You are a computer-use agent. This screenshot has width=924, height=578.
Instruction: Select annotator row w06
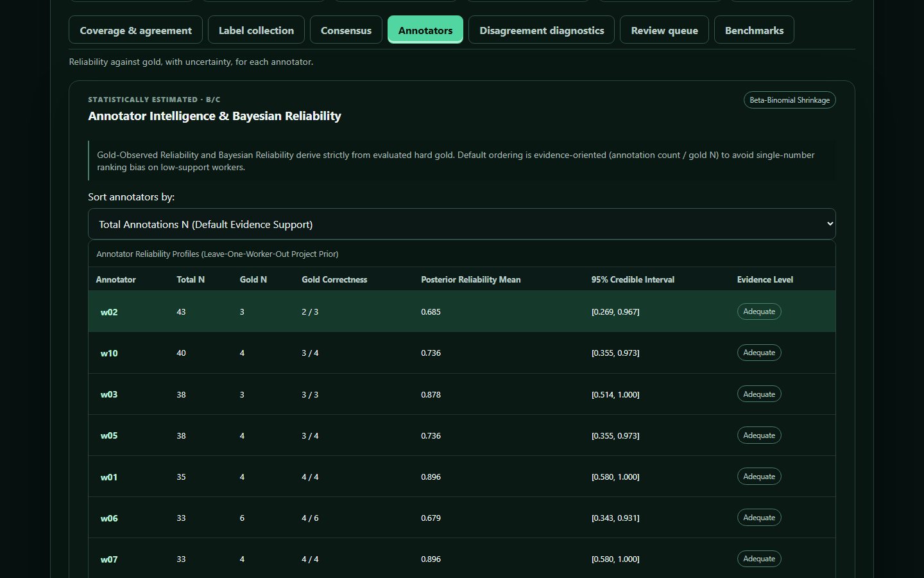(x=462, y=518)
